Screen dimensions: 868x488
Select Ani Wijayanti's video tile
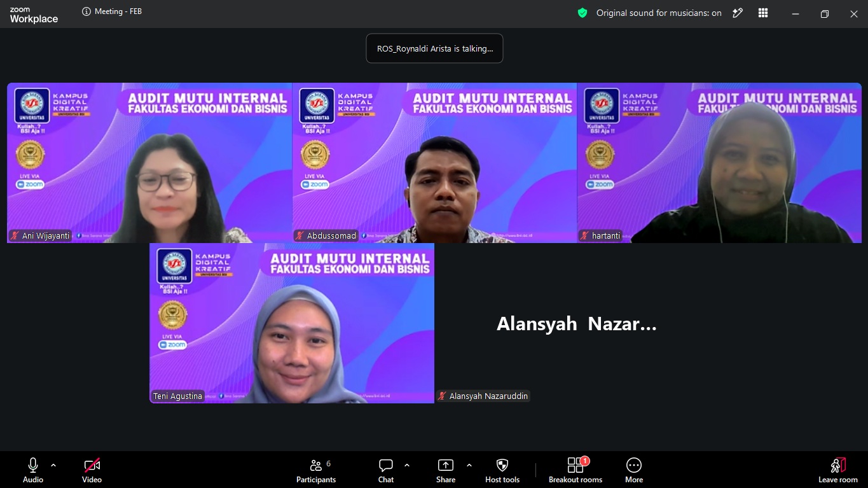(149, 163)
